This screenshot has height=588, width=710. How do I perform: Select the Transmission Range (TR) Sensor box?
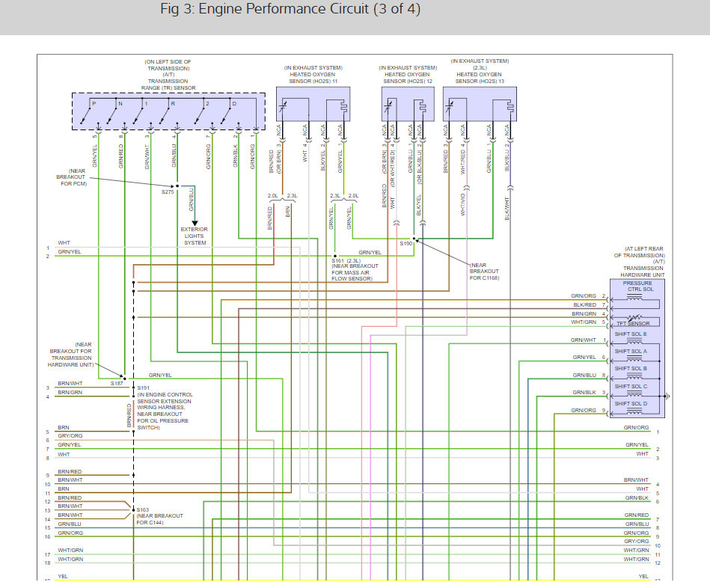coord(168,111)
